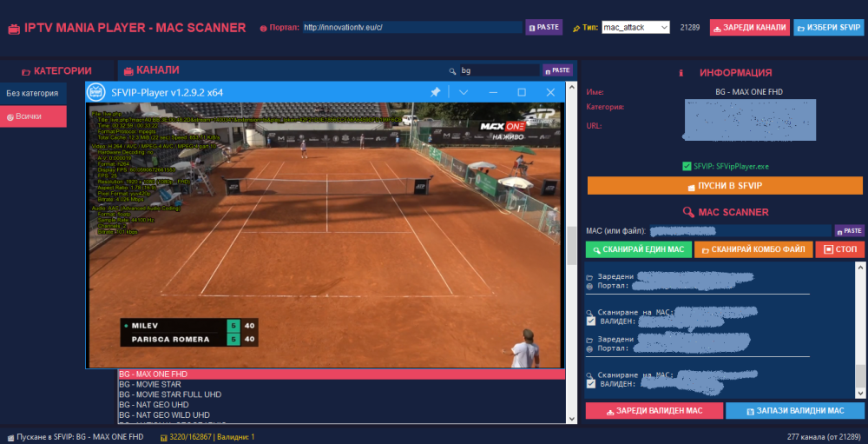Select the Всички category

[33, 116]
